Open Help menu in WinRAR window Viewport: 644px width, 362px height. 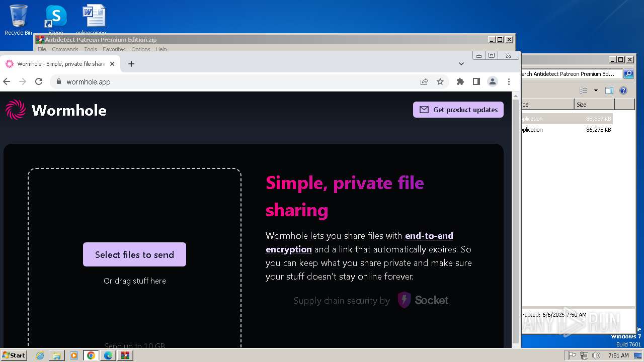coord(161,49)
